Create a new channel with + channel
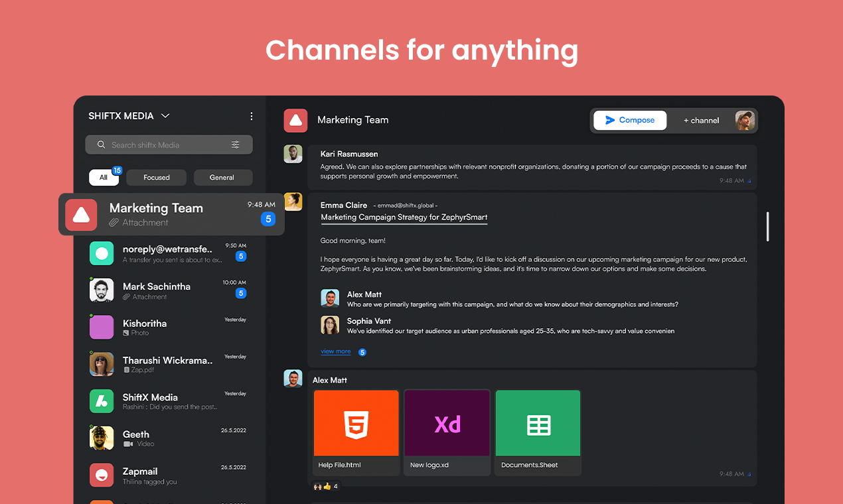The height and width of the screenshot is (504, 843). [x=700, y=120]
